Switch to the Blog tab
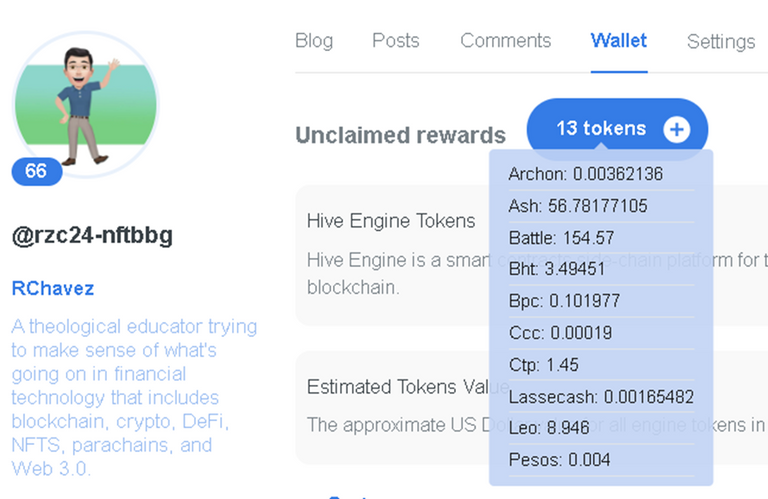This screenshot has width=768, height=499. click(314, 41)
